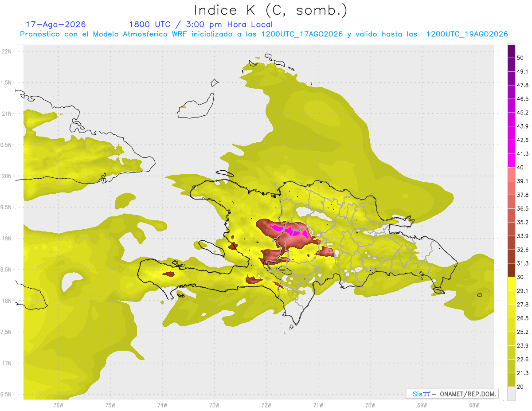Viewport: 532px width, 411px height.
Task: Click the "75W" longitude label
Action: coord(110,405)
